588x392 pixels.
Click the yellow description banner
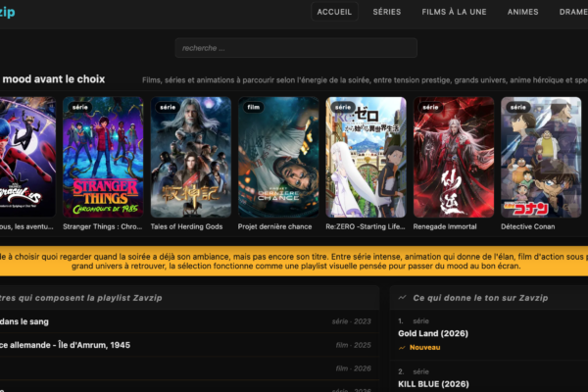click(x=294, y=261)
